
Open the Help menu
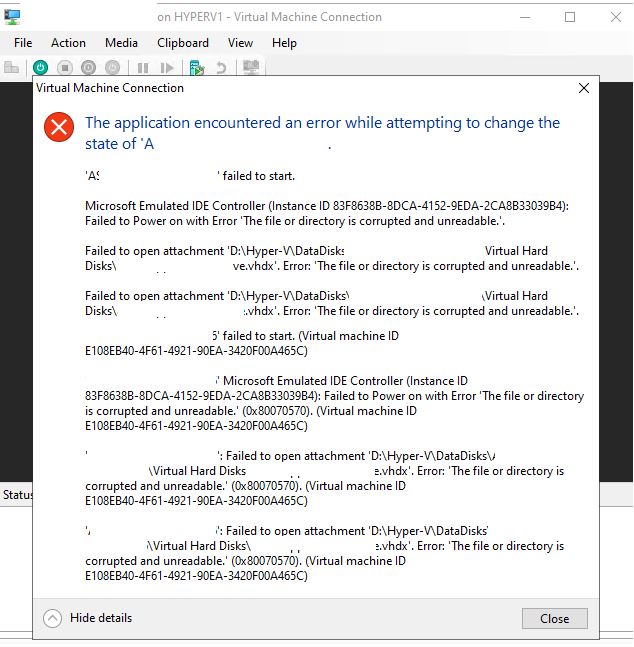(x=284, y=43)
